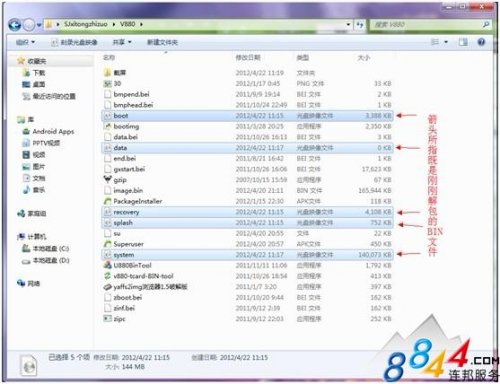Open the 组织 toolbar menu
This screenshot has width=500, height=384.
point(25,42)
